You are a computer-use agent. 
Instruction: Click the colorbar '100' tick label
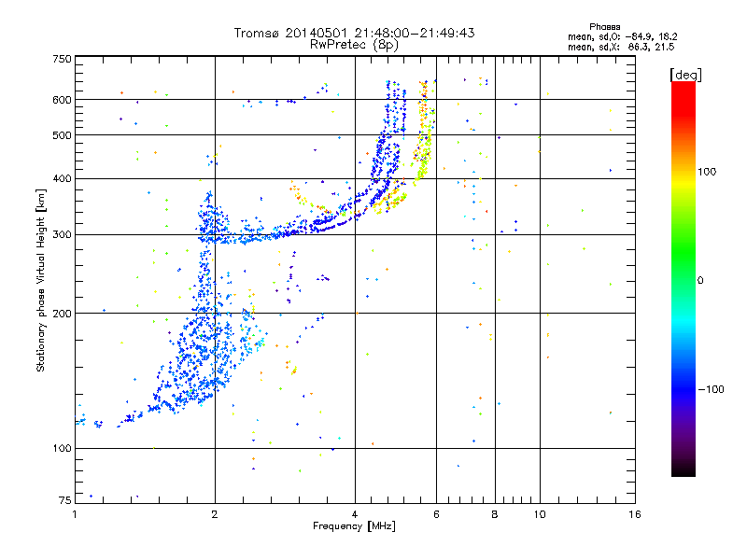pyautogui.click(x=707, y=172)
